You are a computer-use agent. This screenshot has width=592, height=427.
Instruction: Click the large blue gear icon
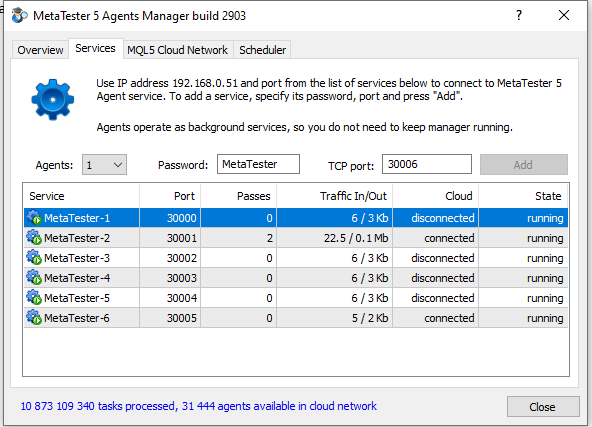(x=52, y=100)
